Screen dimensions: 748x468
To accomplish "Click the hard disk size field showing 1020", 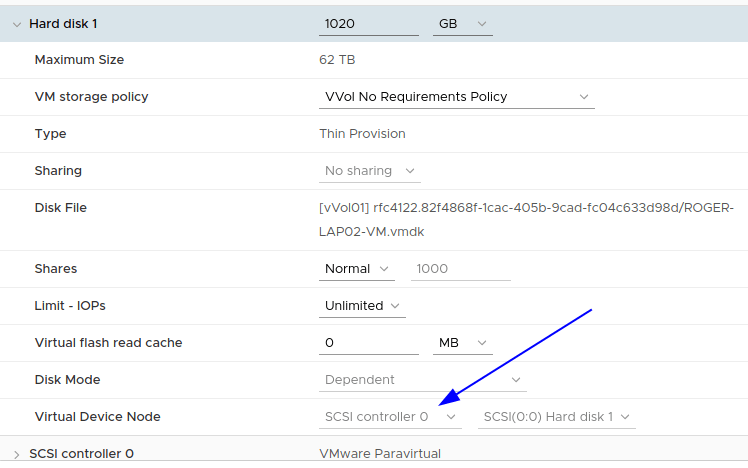I will [368, 23].
